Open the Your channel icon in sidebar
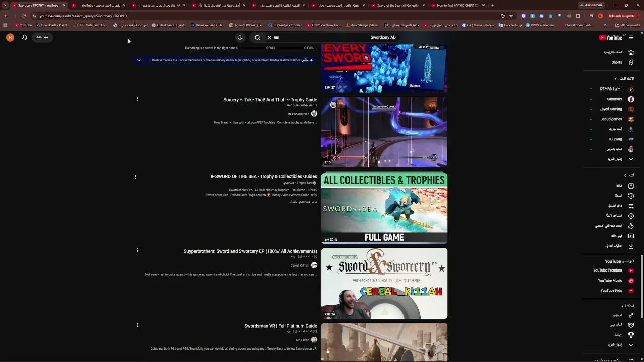 pyautogui.click(x=631, y=186)
